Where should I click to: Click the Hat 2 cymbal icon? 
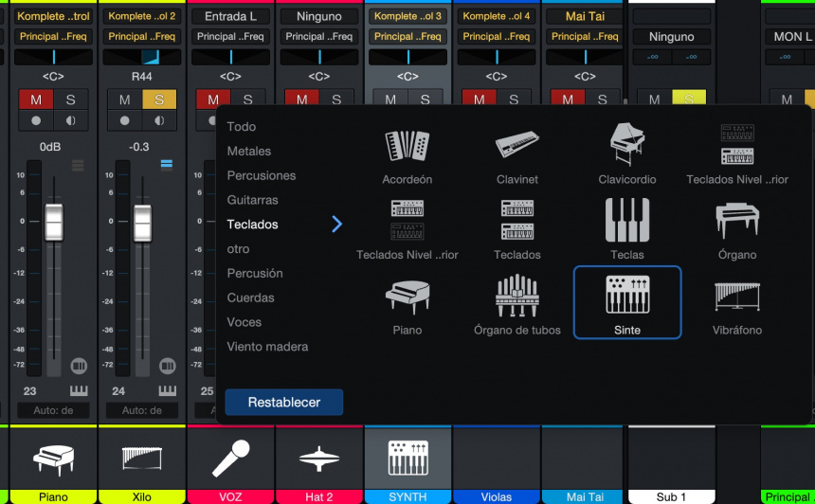click(x=319, y=459)
